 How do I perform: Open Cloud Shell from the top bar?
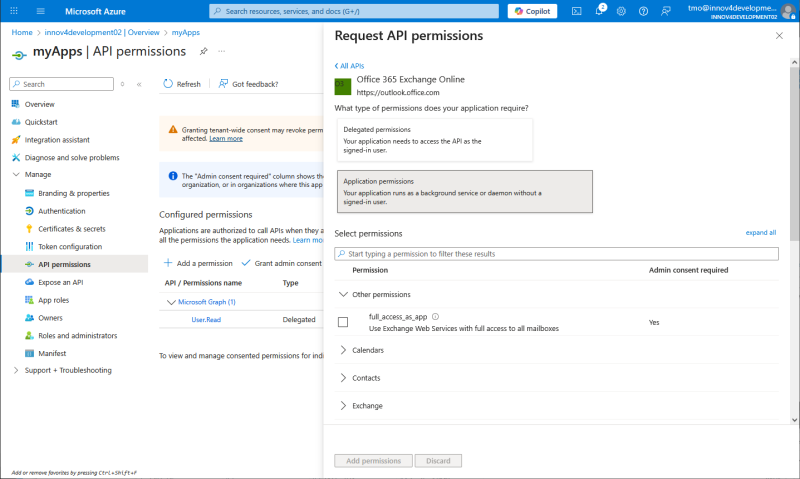point(577,11)
